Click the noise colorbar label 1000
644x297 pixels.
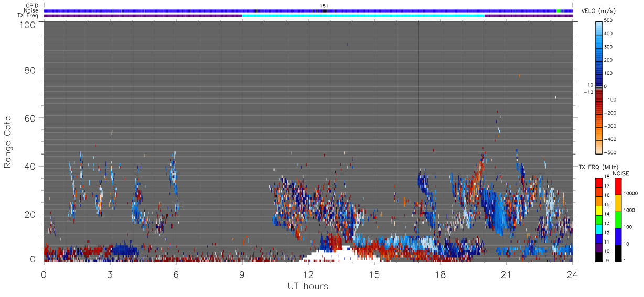click(x=629, y=211)
